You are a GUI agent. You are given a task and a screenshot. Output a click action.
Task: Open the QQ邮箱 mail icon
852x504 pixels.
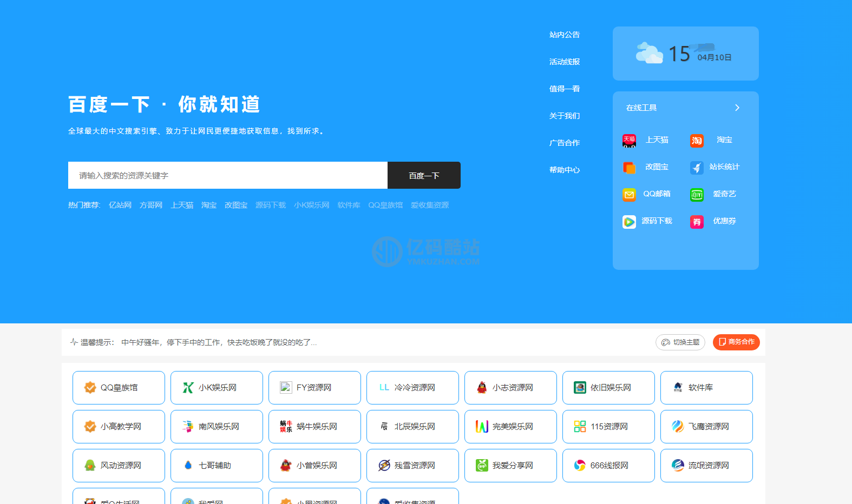[x=629, y=195]
